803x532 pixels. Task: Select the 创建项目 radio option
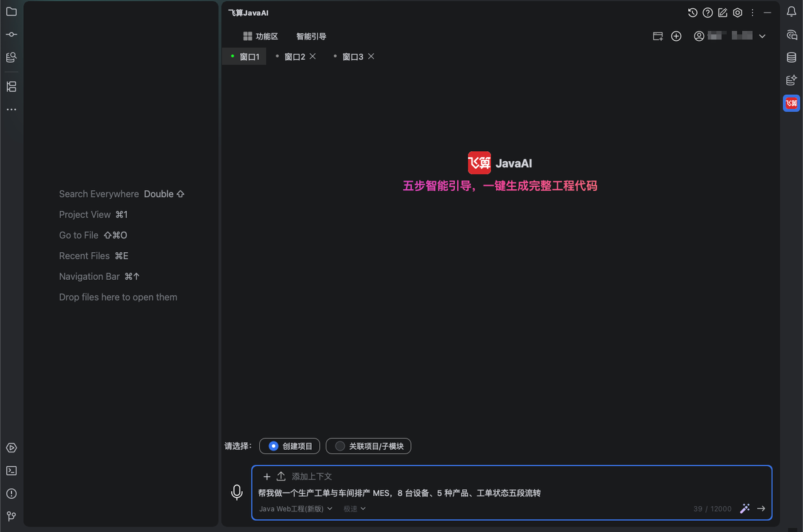coord(290,446)
